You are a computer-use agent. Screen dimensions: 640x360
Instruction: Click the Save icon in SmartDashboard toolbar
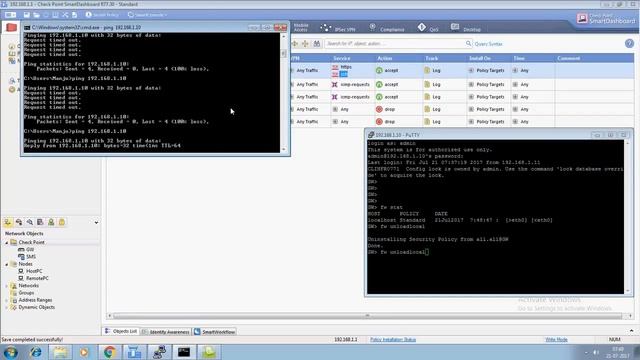coord(27,15)
